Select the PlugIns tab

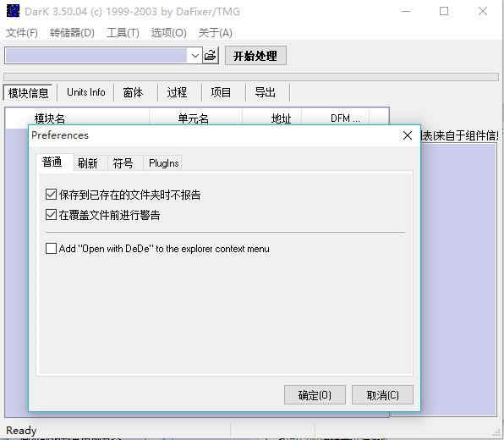(163, 163)
